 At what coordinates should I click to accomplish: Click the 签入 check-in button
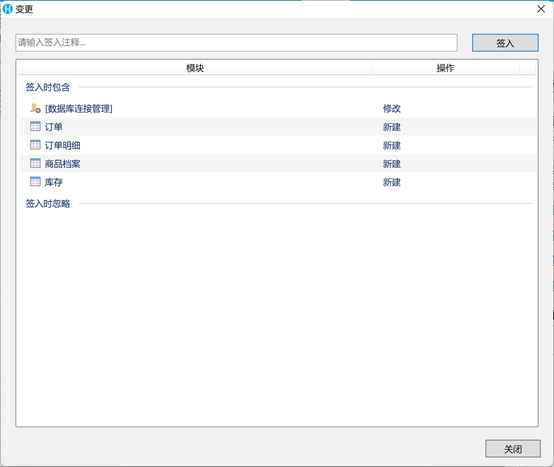(x=505, y=43)
